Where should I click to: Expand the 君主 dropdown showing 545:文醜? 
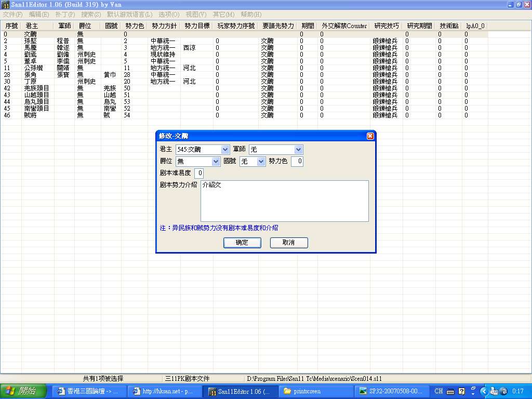click(225, 150)
